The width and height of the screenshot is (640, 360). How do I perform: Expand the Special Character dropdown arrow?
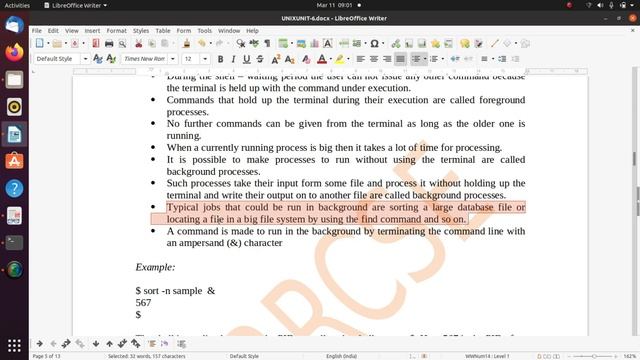[383, 43]
